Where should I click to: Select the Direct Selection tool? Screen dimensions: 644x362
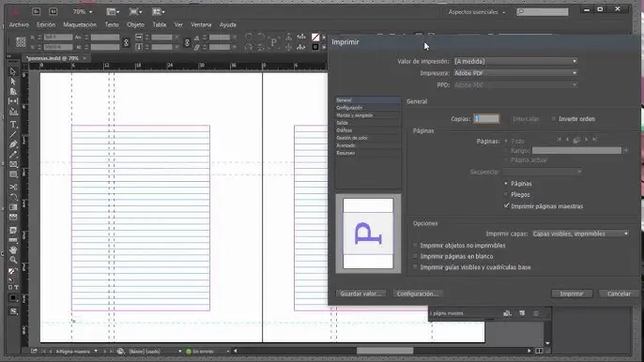coord(13,82)
